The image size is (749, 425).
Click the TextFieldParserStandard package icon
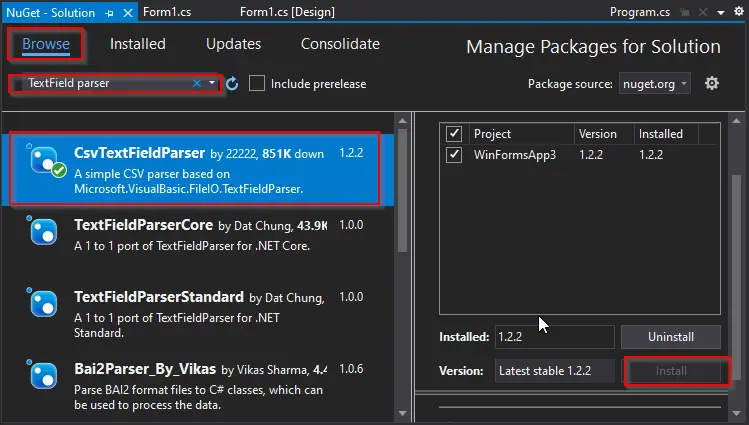tap(44, 304)
